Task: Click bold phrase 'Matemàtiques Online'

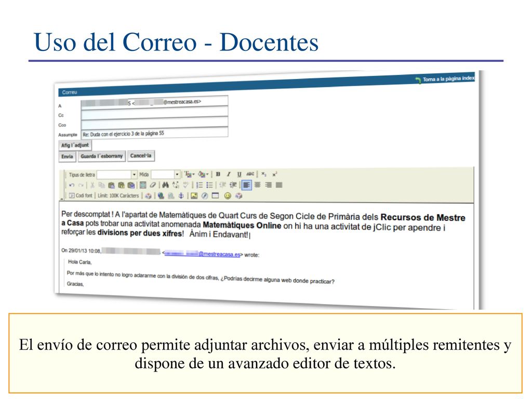Action: [242, 225]
